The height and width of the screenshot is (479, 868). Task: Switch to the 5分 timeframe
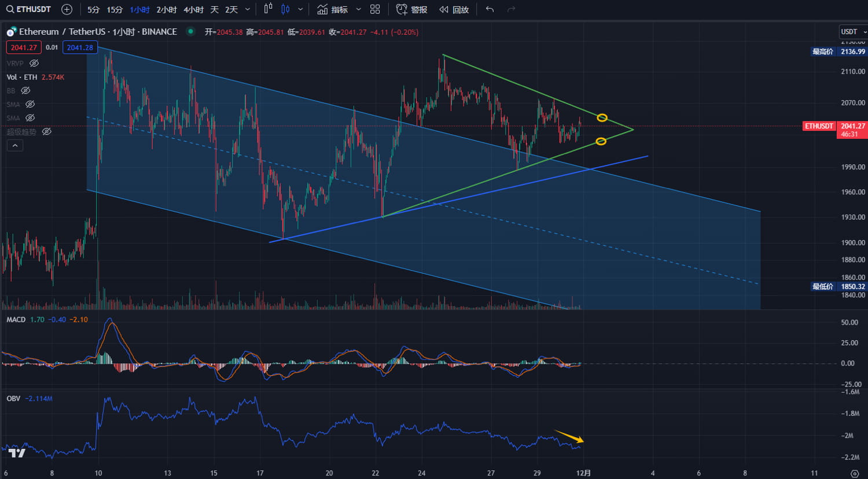pos(93,10)
